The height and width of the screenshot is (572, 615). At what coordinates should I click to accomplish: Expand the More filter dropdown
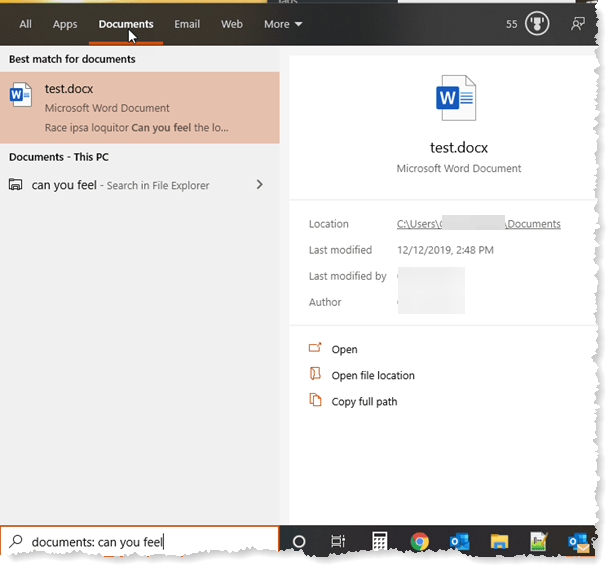(x=283, y=24)
